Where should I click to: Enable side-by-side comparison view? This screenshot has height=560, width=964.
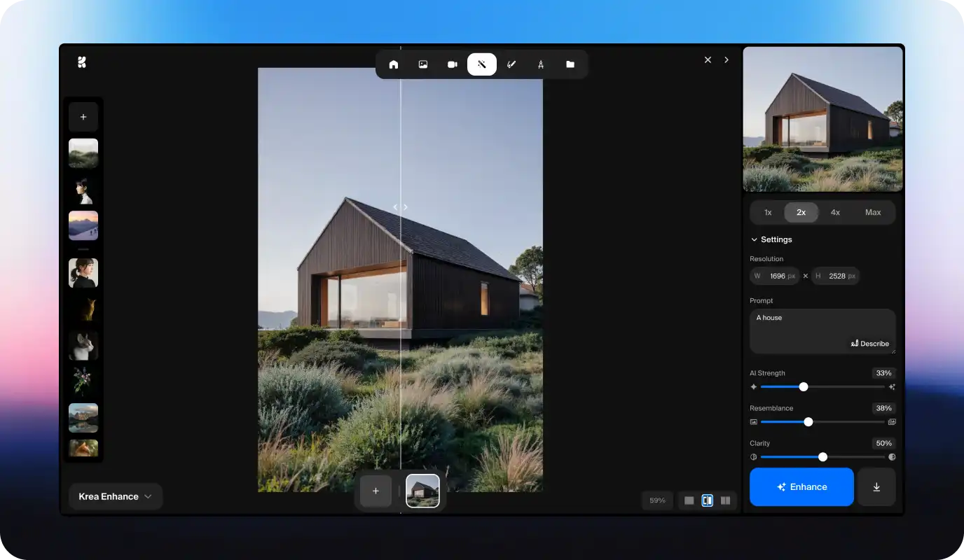click(726, 500)
